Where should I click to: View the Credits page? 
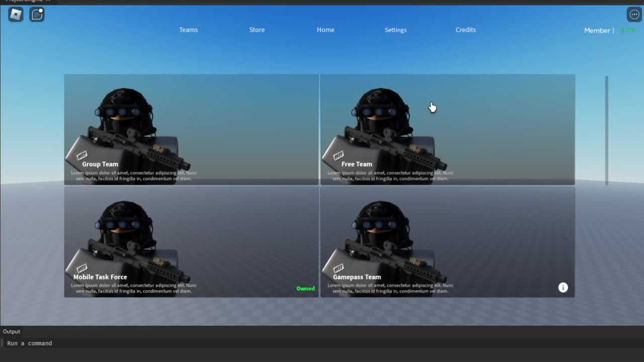(465, 30)
